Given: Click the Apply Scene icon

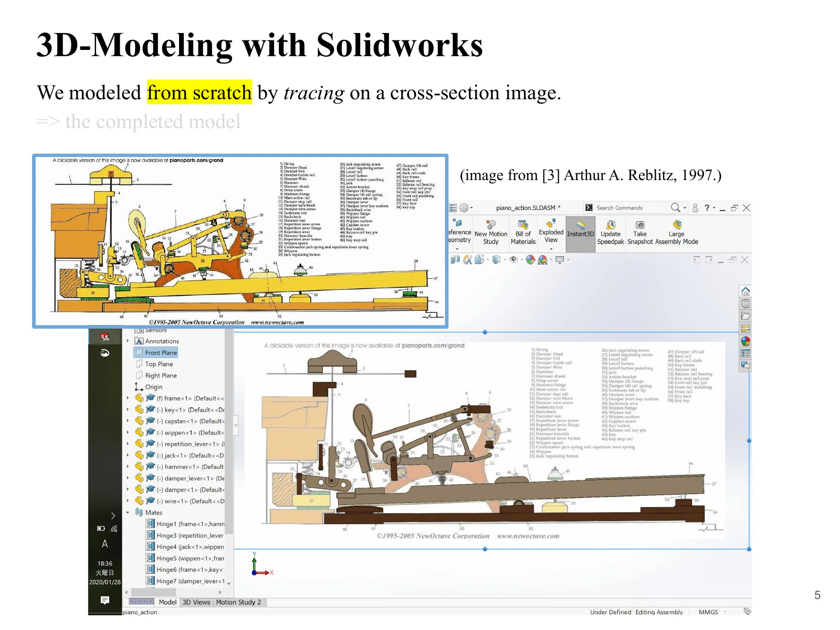Looking at the screenshot, I should (543, 259).
